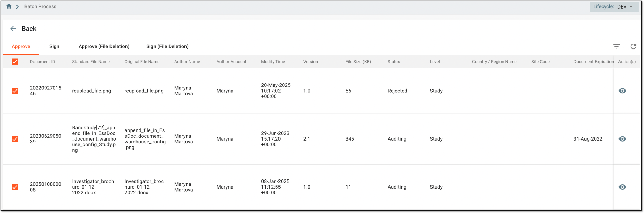
Task: Uncheck the 2025010800008 row checkbox
Action: (x=15, y=187)
